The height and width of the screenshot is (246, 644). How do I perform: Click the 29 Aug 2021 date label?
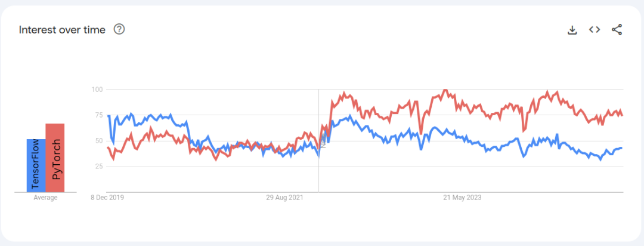tap(284, 198)
